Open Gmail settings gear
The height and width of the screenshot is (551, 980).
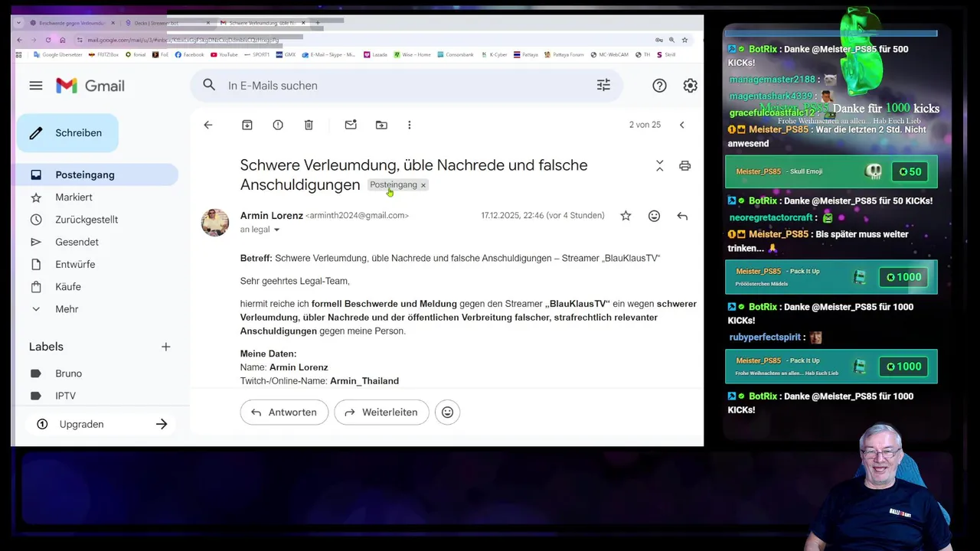click(x=690, y=86)
